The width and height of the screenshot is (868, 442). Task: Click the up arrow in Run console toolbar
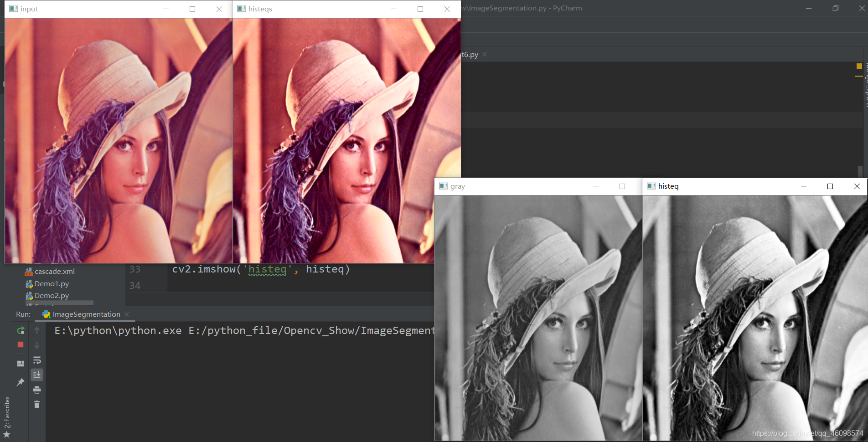[37, 330]
